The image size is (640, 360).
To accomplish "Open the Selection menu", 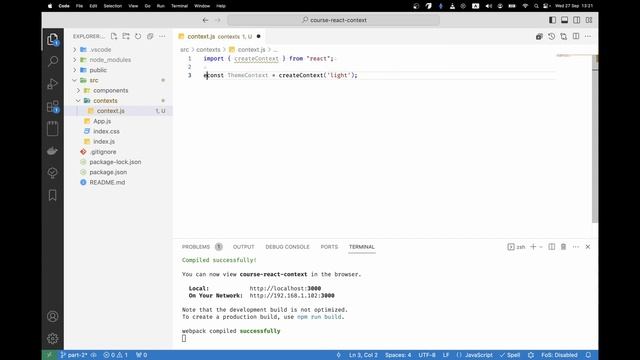I will click(113, 6).
